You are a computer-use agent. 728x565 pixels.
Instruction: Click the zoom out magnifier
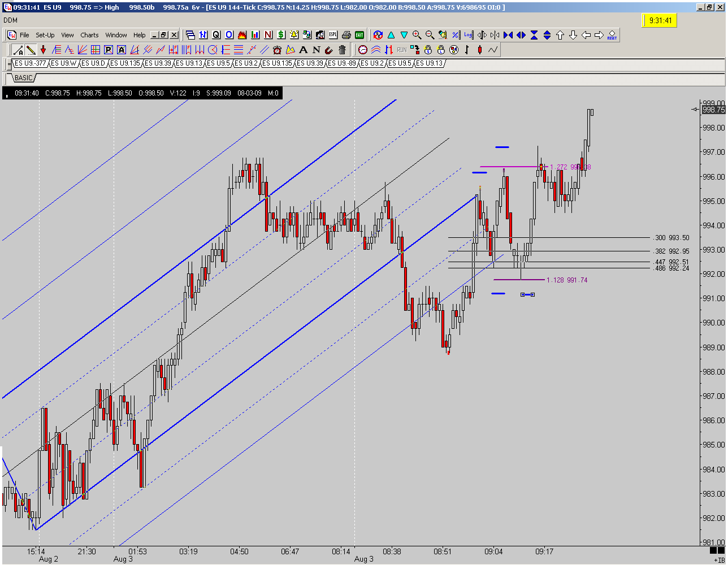click(x=430, y=35)
